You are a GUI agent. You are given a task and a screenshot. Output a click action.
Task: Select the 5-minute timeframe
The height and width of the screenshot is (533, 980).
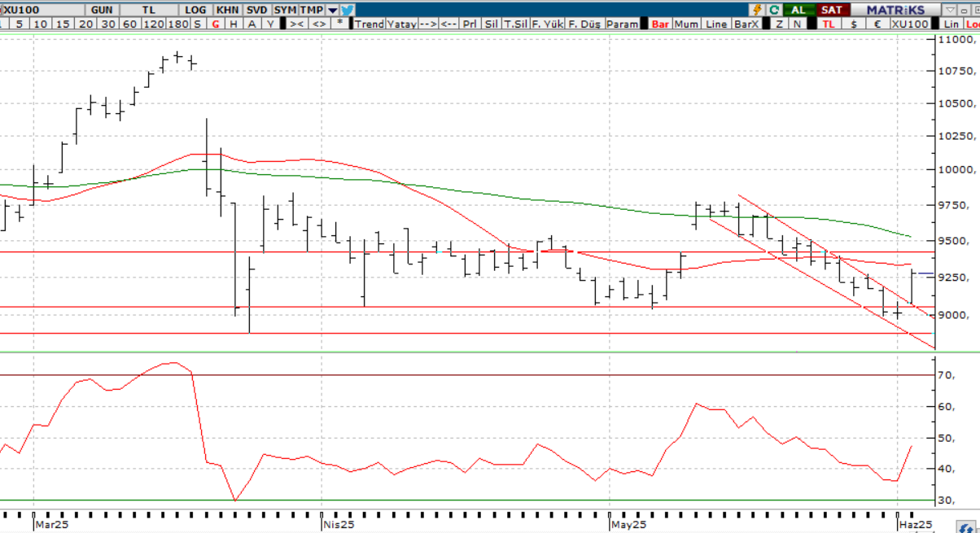pyautogui.click(x=19, y=24)
